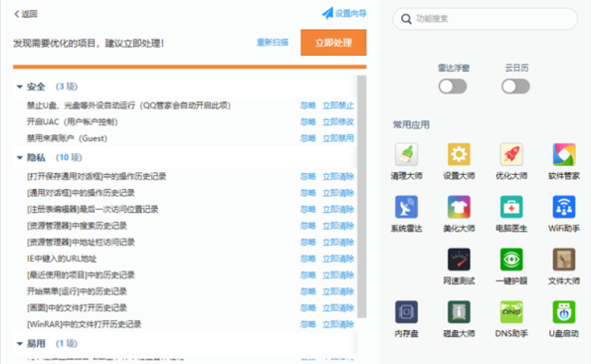The width and height of the screenshot is (591, 364).
Task: Open the 设置大师 gear icon
Action: pos(459,154)
